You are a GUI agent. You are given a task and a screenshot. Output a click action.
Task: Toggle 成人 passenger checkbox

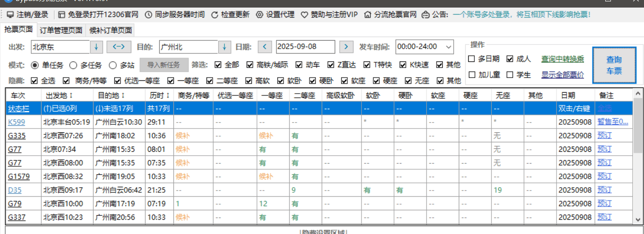[x=519, y=59]
